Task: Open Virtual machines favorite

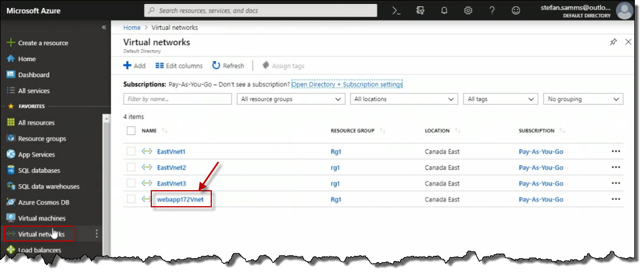Action: (42, 218)
